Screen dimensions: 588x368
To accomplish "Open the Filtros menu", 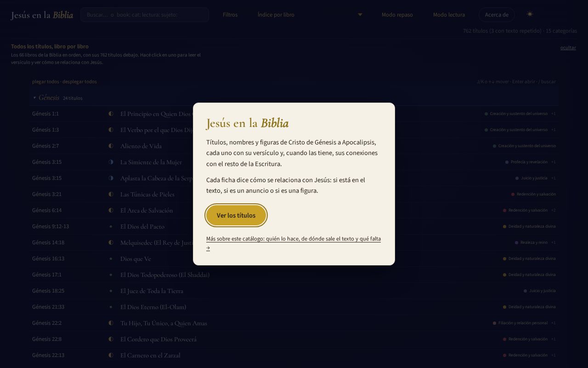I will point(230,15).
